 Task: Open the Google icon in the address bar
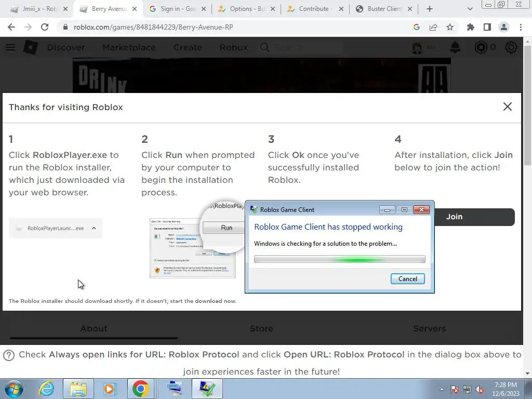417,27
